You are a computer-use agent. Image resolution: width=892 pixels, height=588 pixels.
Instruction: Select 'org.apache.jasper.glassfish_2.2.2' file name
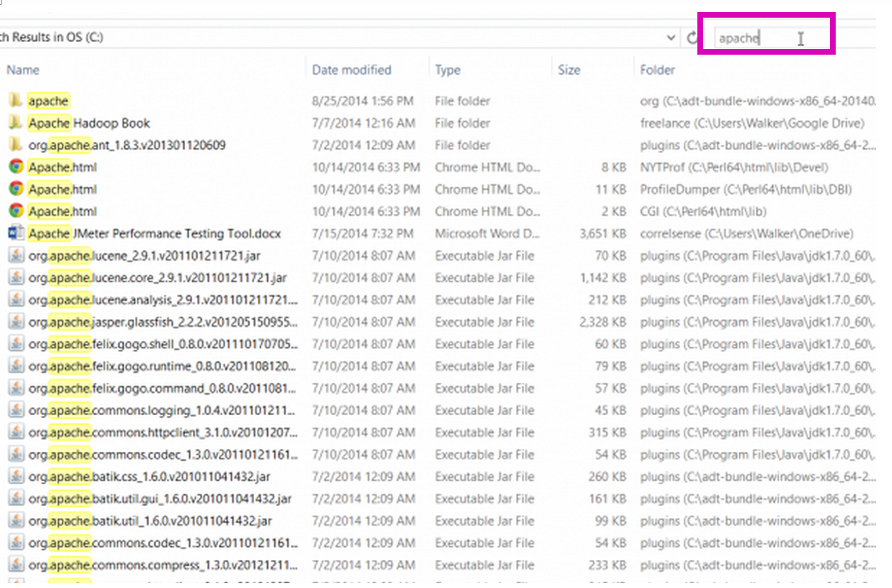[x=162, y=322]
